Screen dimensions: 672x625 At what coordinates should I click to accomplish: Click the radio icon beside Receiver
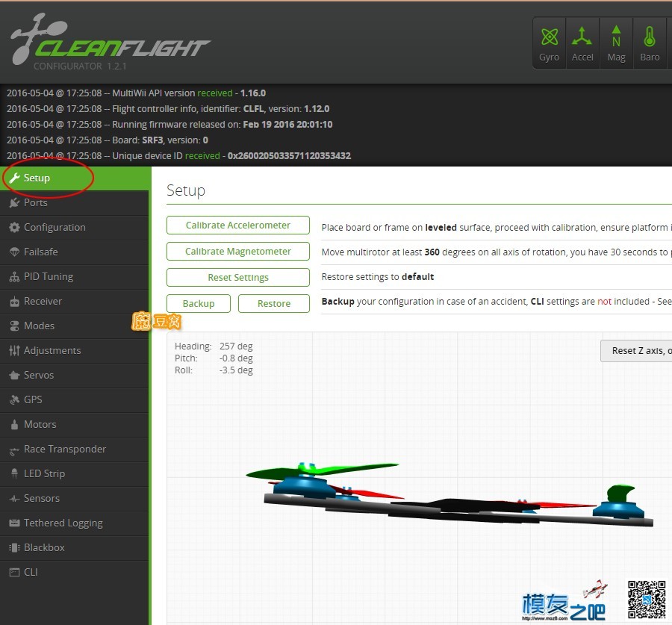click(x=15, y=302)
